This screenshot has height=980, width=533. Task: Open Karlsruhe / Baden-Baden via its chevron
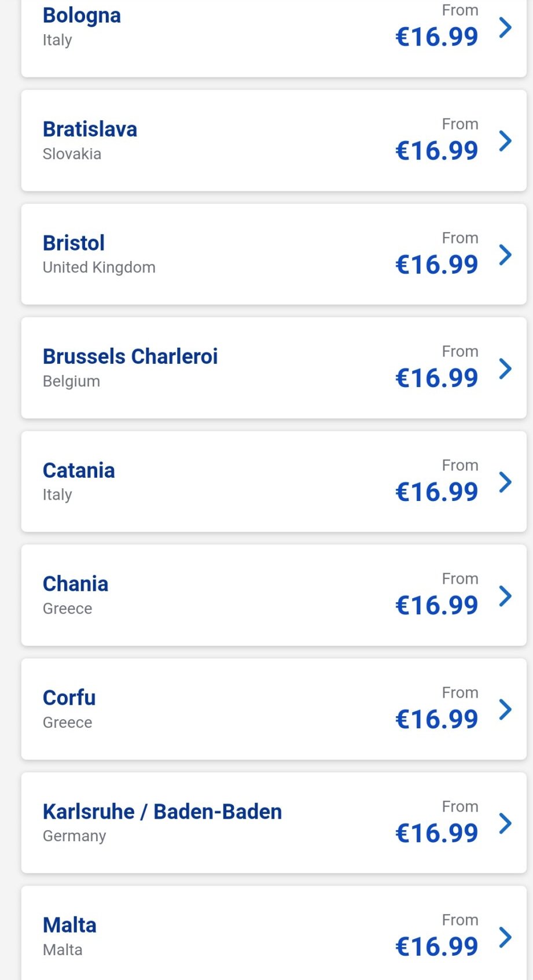tap(505, 823)
